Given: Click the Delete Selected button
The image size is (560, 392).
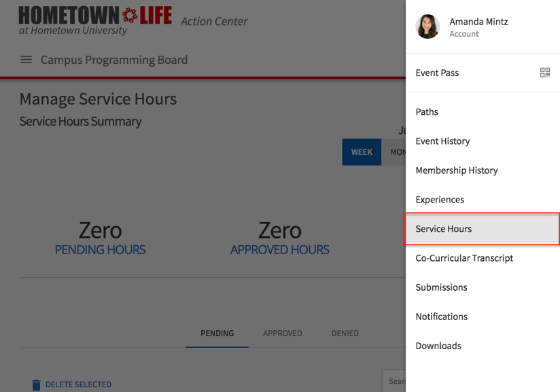Looking at the screenshot, I should point(78,385).
